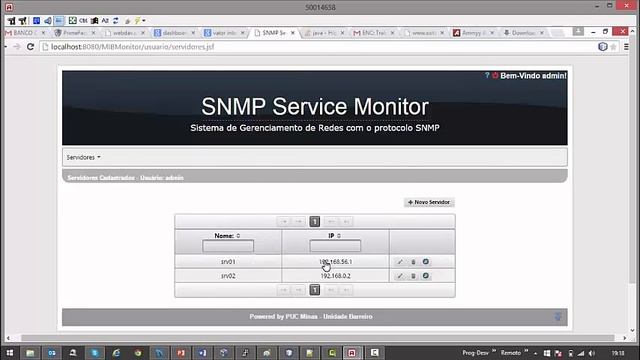Click page 1 in top paginator
The image size is (640, 360).
(x=315, y=222)
